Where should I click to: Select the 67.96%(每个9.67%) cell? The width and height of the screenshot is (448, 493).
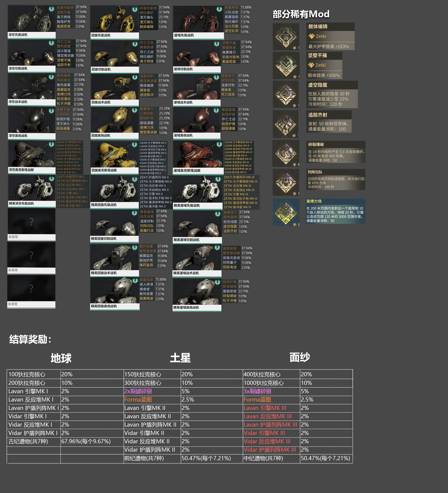(92, 441)
